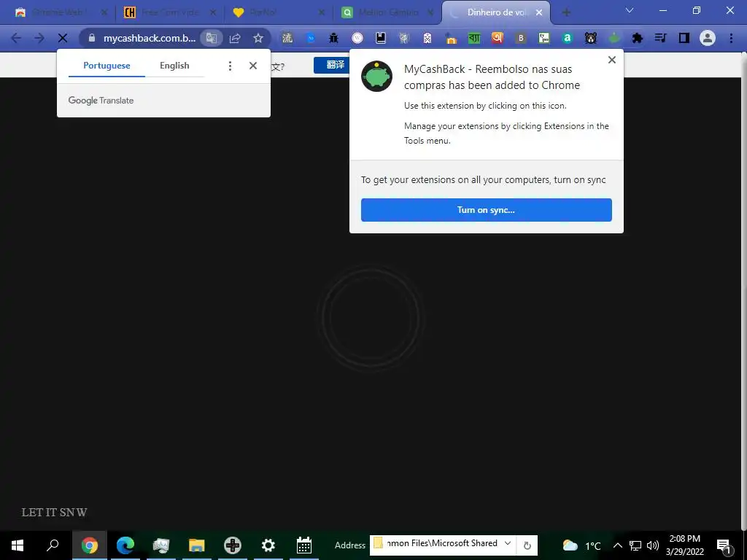Open the Chinese character extension icon
The width and height of the screenshot is (747, 560).
[x=287, y=38]
